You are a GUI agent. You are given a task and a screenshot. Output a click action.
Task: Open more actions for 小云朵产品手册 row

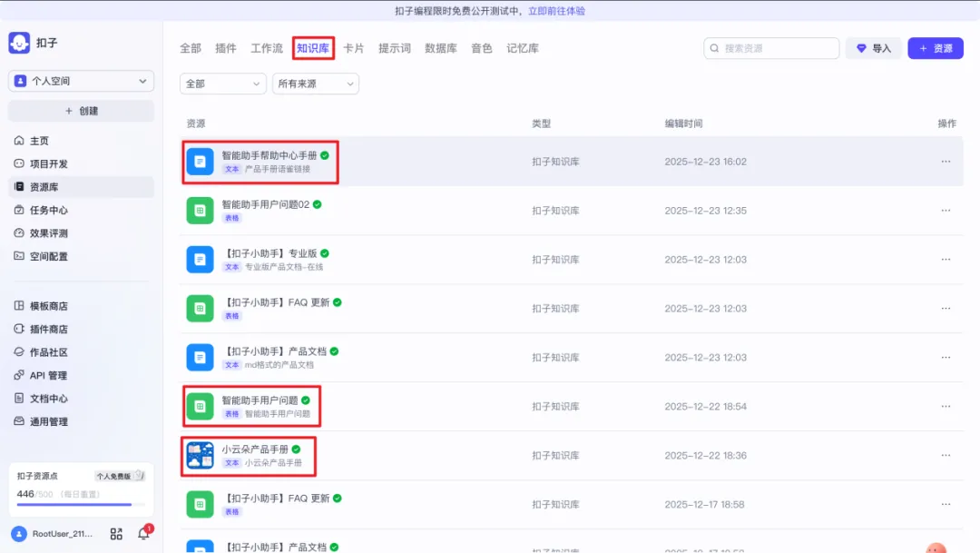click(946, 456)
